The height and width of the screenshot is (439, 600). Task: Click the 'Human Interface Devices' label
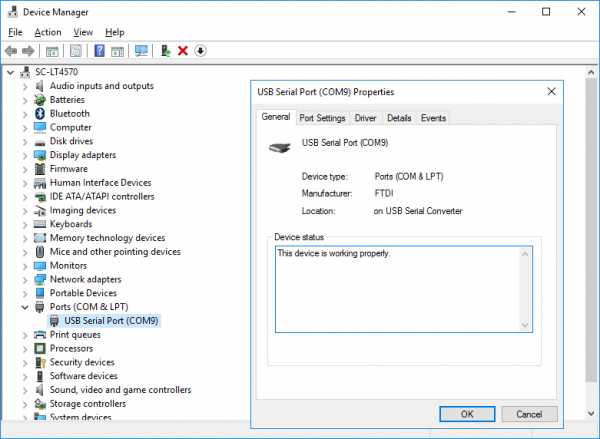(x=101, y=183)
